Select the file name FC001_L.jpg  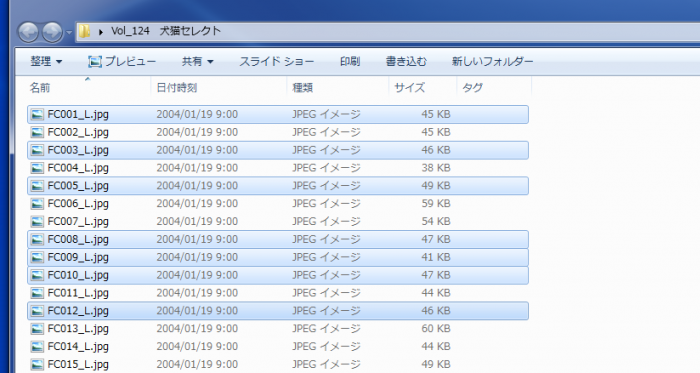point(78,115)
